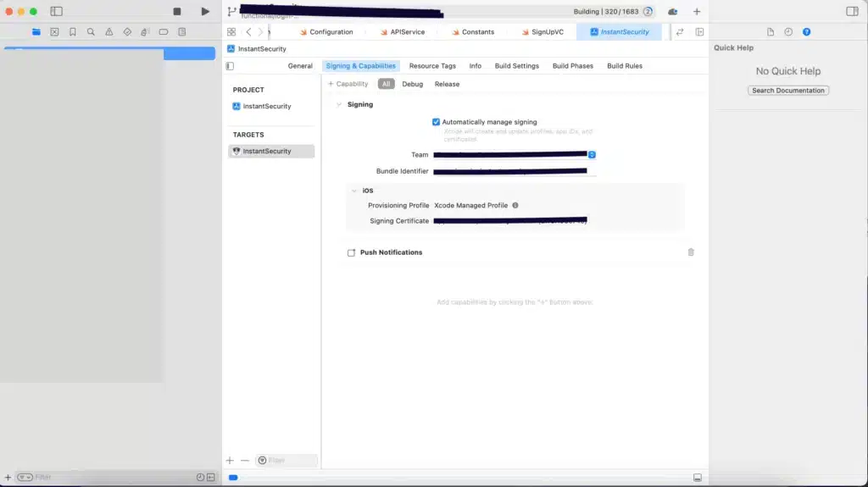Image resolution: width=868 pixels, height=487 pixels.
Task: Open the History inspector clock icon
Action: click(x=788, y=32)
